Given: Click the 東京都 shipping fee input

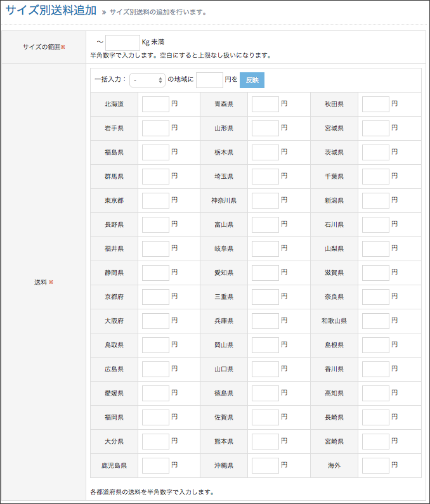Looking at the screenshot, I should tap(155, 200).
